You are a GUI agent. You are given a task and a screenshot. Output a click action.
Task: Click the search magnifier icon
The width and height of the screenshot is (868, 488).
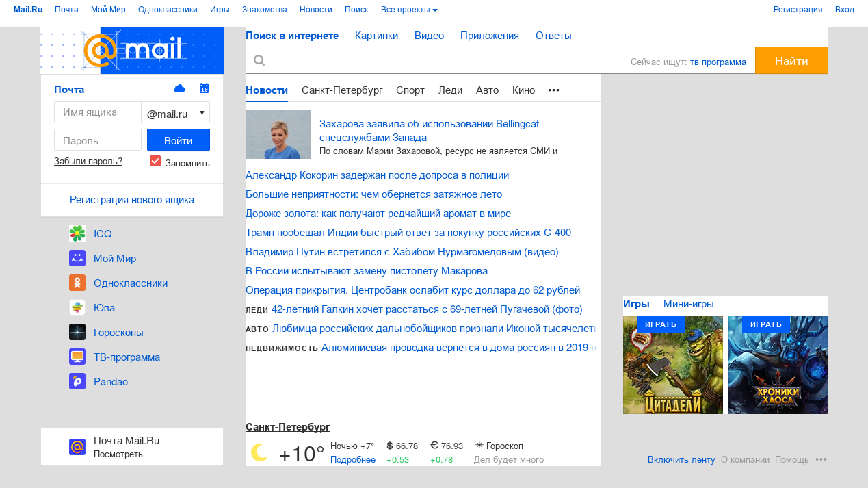pyautogui.click(x=259, y=60)
